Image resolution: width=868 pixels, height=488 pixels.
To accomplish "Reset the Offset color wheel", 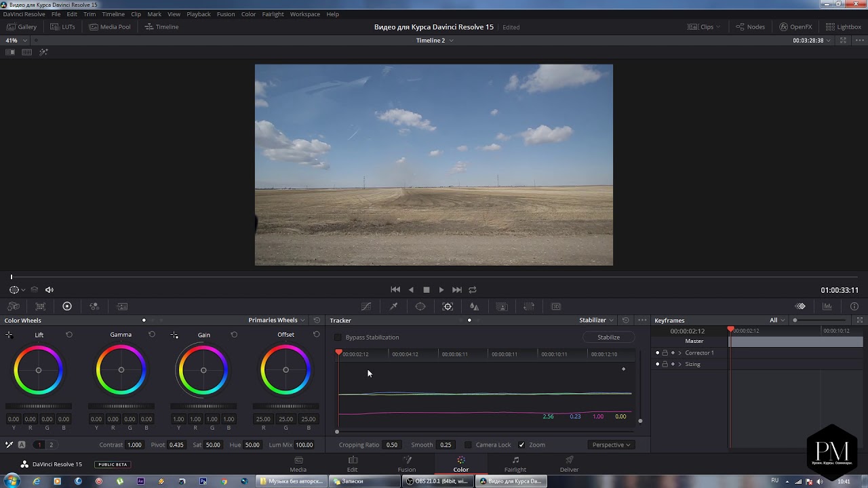I will click(x=316, y=334).
